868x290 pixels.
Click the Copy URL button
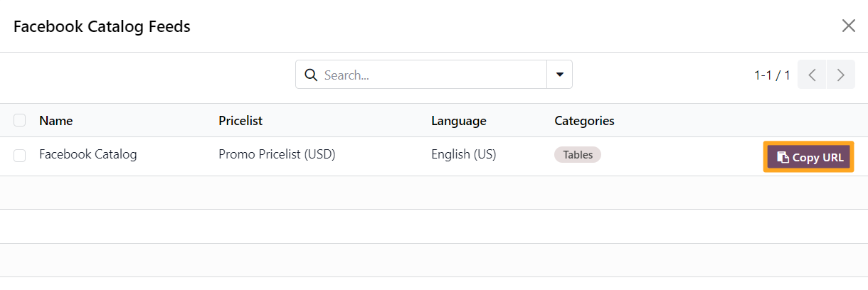click(x=809, y=157)
